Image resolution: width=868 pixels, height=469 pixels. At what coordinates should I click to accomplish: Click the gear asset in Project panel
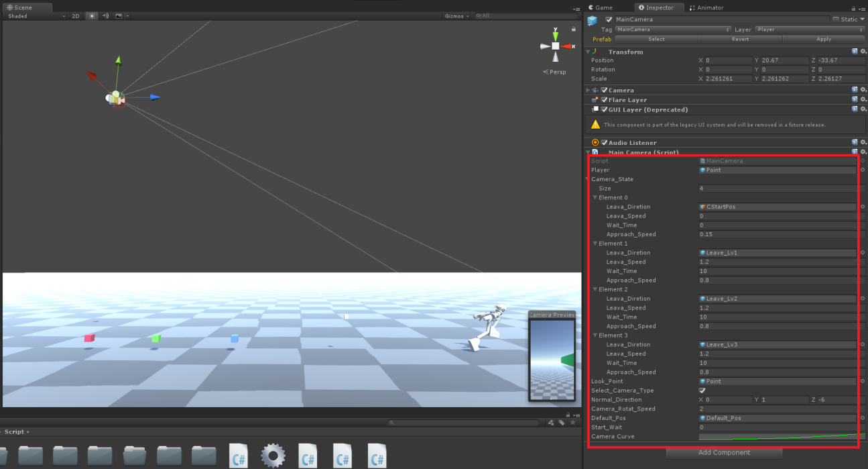[x=273, y=455]
